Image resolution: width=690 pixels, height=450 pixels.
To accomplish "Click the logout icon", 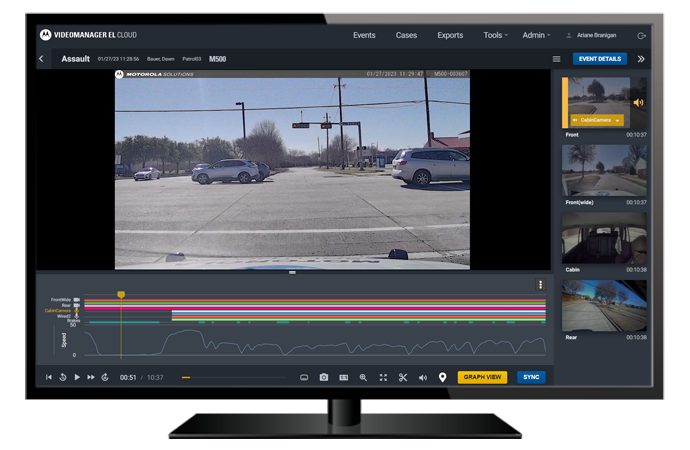I will click(641, 35).
